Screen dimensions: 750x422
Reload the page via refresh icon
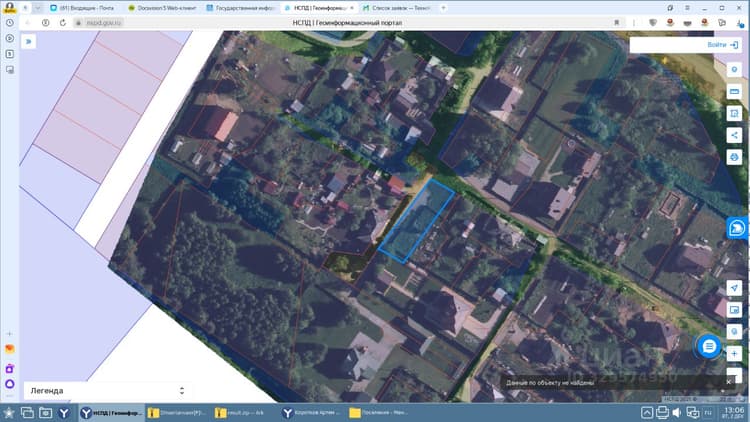pos(63,22)
